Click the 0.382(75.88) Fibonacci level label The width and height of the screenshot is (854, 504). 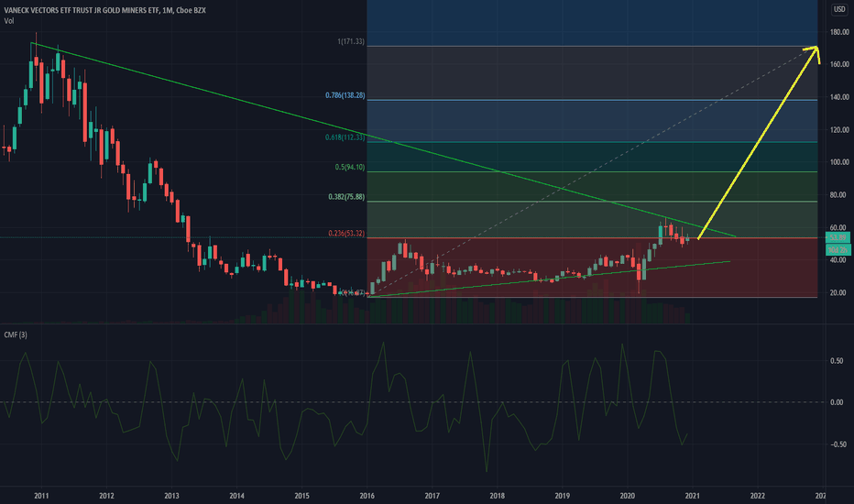coord(346,197)
